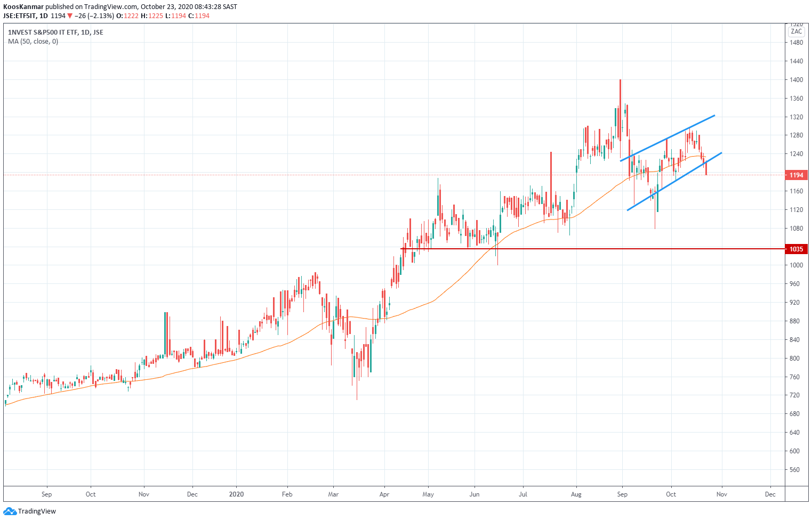Click the TradingView logo icon
Viewport: 812px width, 521px height.
click(x=10, y=511)
